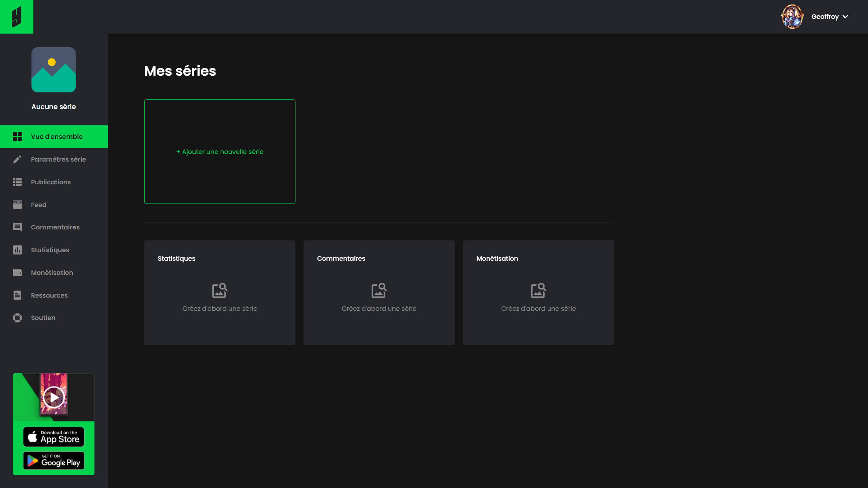Click the bar chart Statistiques icon
Viewport: 868px width, 488px height.
17,250
